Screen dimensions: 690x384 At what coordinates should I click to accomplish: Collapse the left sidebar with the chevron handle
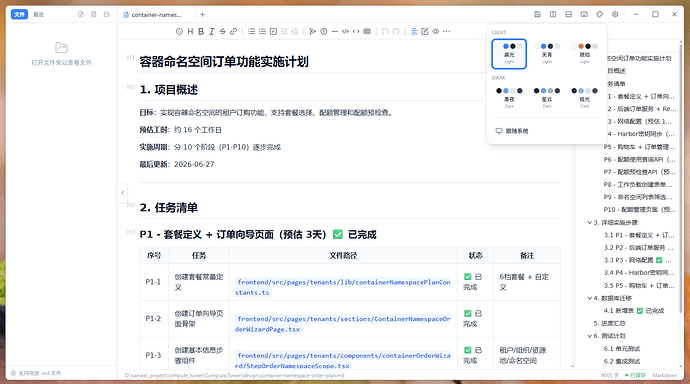click(122, 193)
